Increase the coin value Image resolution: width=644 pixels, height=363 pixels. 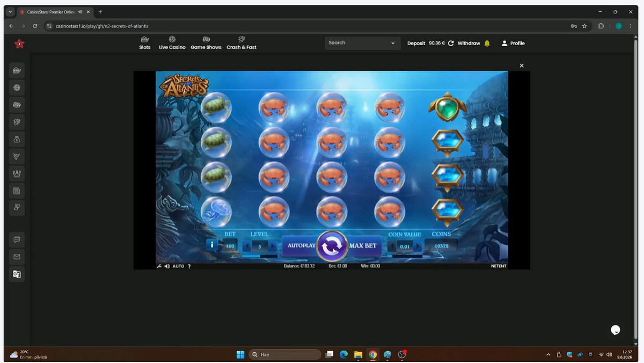click(418, 246)
